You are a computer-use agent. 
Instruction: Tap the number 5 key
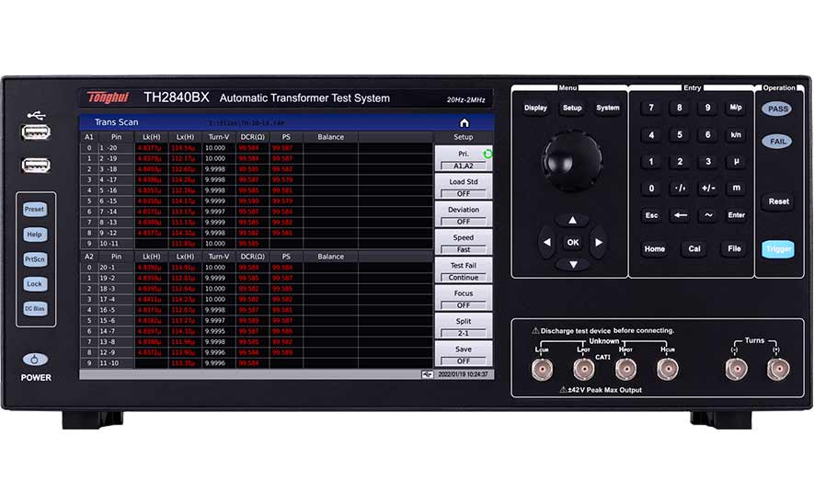[680, 134]
